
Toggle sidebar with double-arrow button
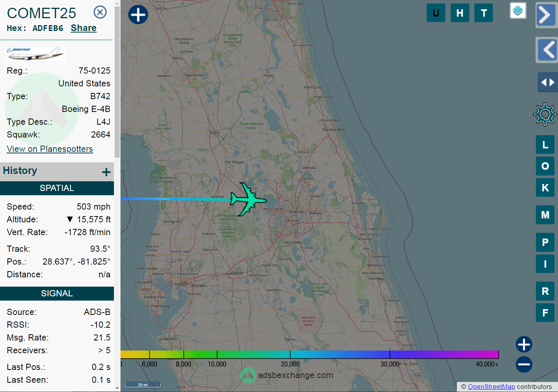tap(548, 82)
